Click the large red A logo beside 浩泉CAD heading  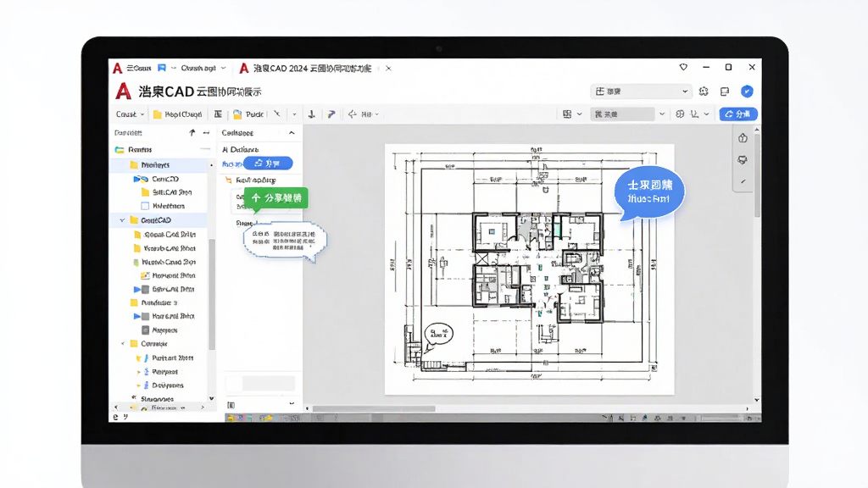tap(123, 91)
